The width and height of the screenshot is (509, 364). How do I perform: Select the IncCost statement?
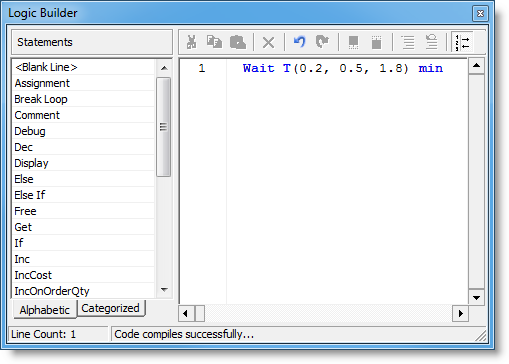tap(84, 275)
